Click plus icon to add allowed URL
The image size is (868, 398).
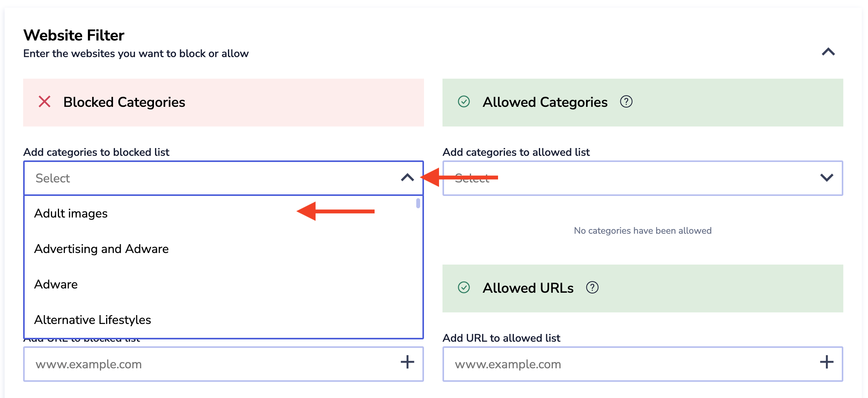pyautogui.click(x=826, y=362)
